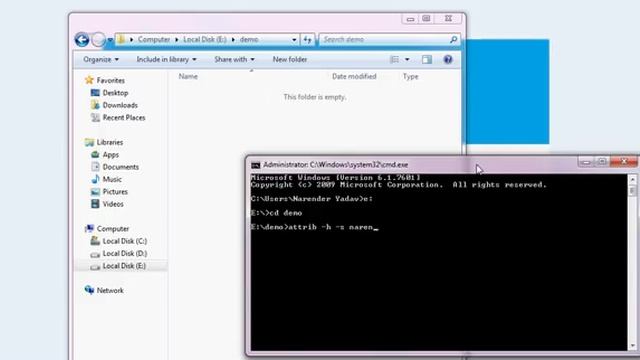Open the Organize menu
Viewport: 640px width, 360px height.
[x=101, y=60]
